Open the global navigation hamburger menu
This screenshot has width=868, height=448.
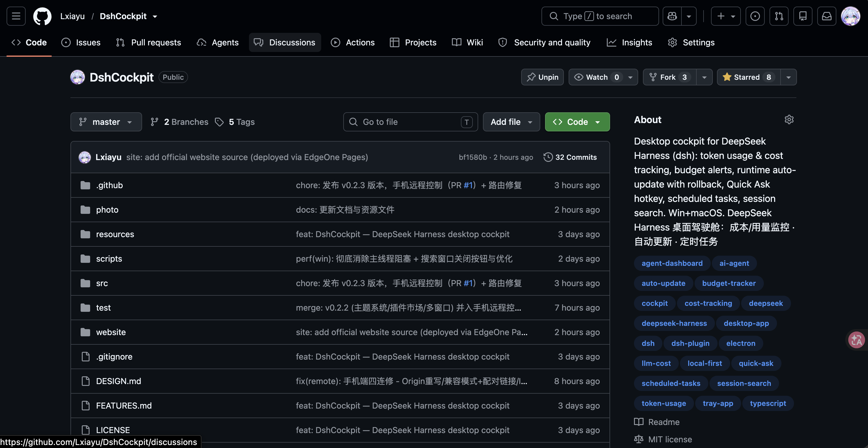click(16, 16)
